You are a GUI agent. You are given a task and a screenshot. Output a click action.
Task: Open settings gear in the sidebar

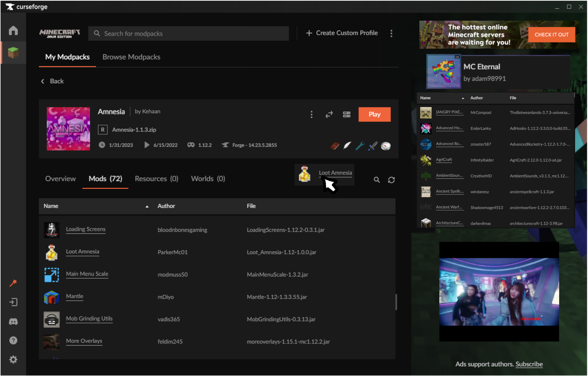point(13,359)
